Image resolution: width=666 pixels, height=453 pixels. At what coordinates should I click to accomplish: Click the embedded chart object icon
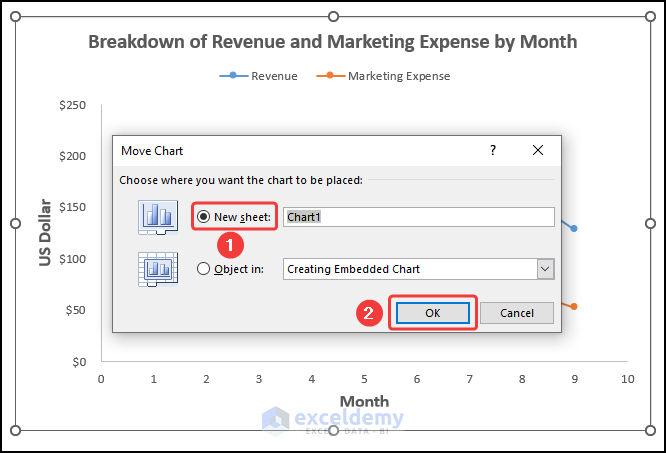tap(156, 269)
